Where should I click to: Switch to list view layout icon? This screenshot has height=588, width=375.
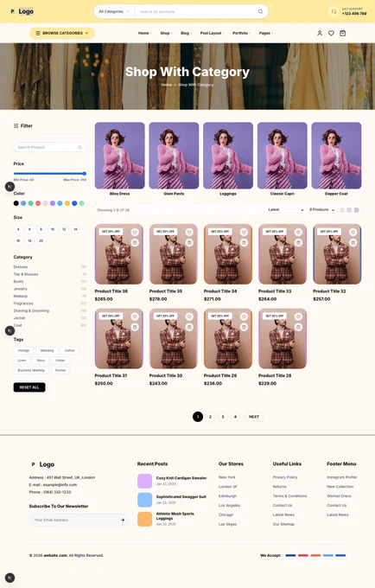coord(341,210)
